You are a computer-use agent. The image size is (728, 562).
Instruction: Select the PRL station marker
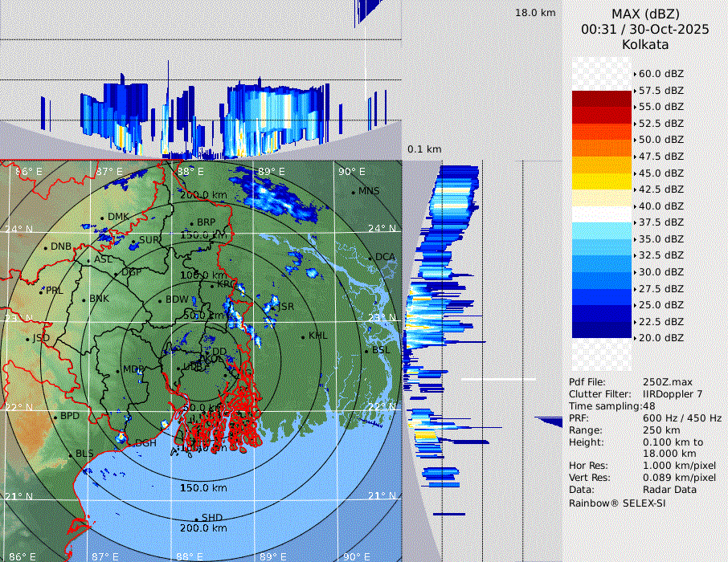(x=42, y=291)
